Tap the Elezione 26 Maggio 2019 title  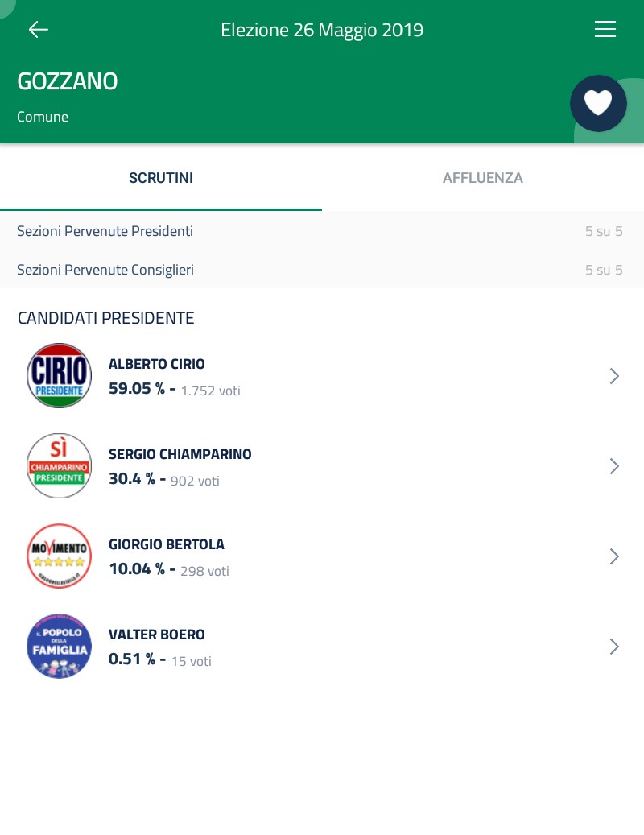point(322,30)
